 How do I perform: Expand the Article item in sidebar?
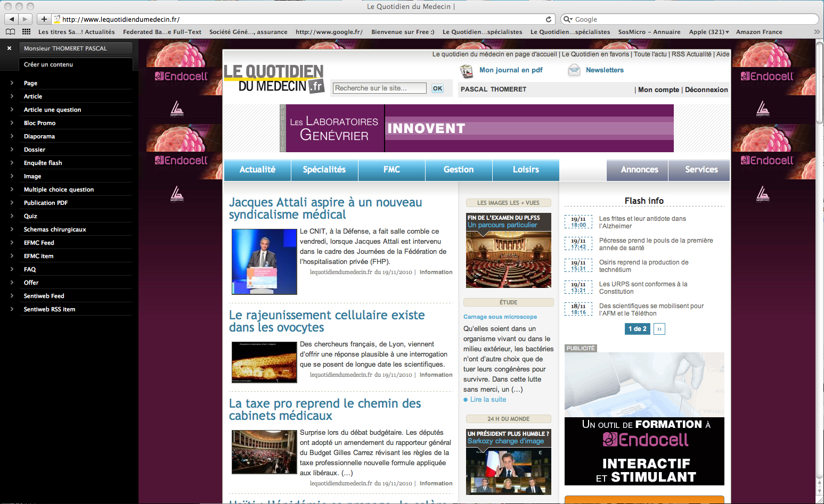pyautogui.click(x=12, y=96)
